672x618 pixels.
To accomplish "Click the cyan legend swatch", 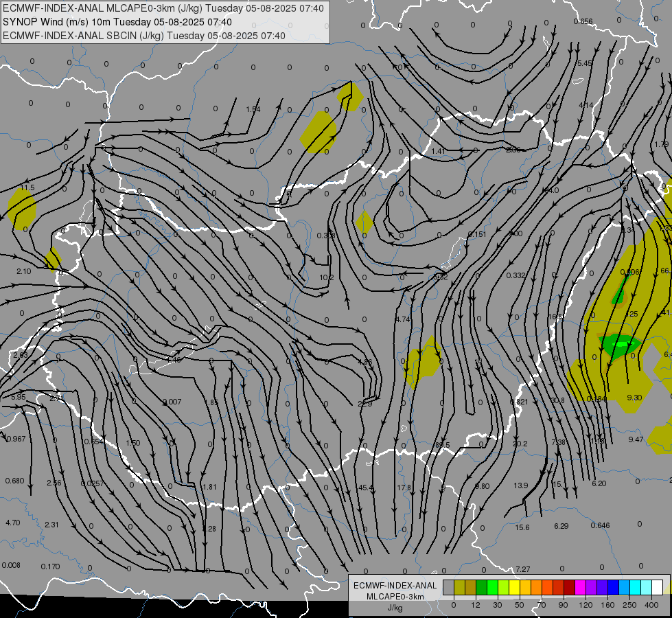I will point(636,587).
